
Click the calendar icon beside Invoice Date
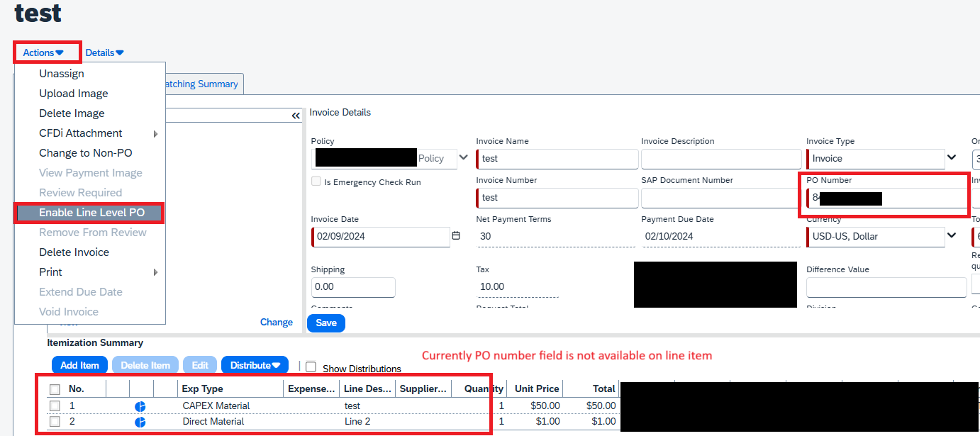456,236
